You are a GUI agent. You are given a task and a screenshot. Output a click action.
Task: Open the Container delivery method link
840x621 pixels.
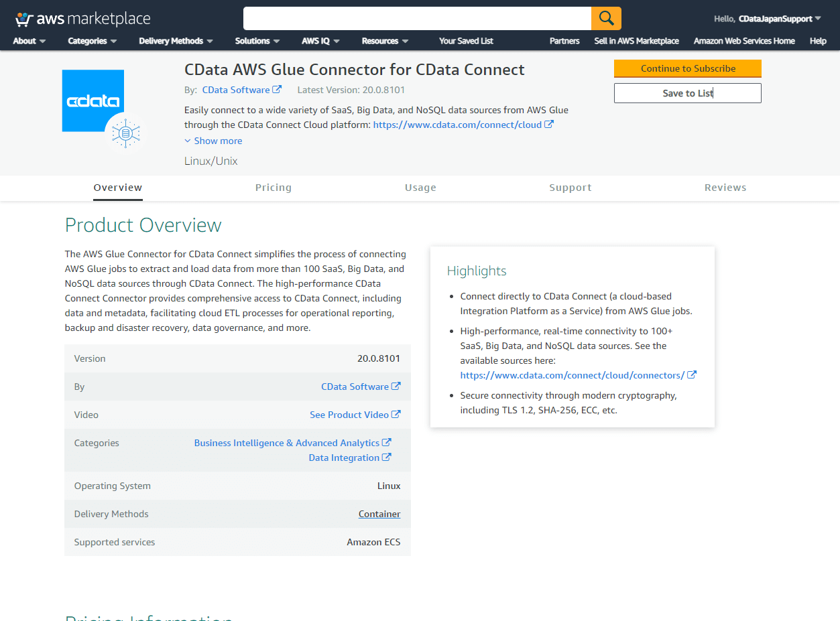tap(379, 513)
